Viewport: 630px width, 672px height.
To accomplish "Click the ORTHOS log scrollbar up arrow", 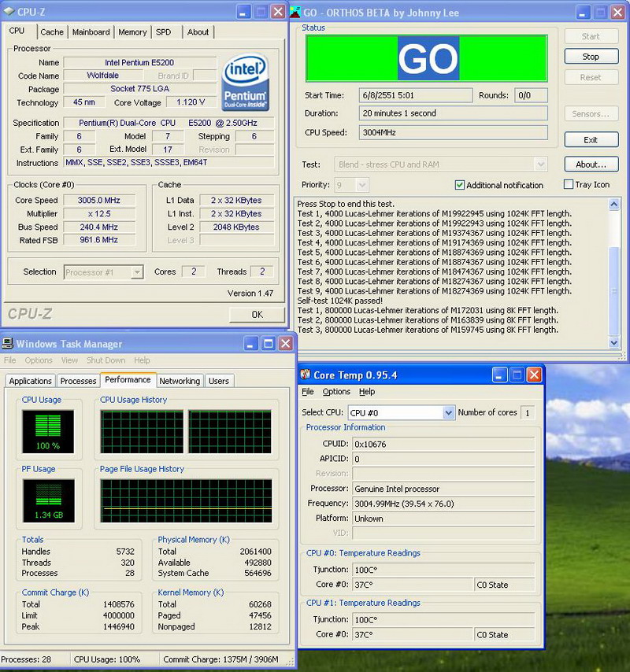I will coord(614,204).
